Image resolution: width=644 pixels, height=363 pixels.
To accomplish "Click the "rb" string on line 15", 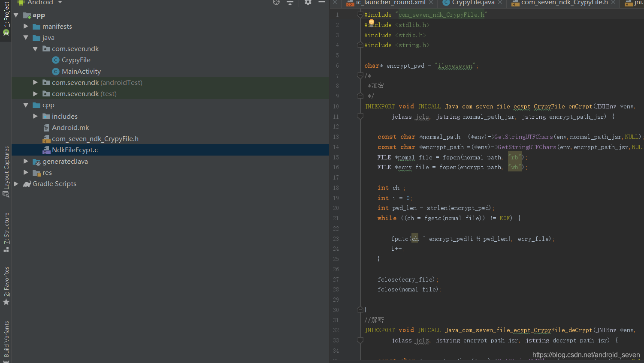I will click(515, 157).
